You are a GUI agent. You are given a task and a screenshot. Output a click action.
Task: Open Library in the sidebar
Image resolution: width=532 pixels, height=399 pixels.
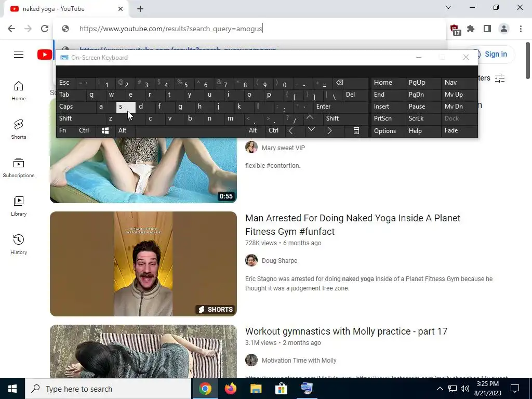(19, 206)
